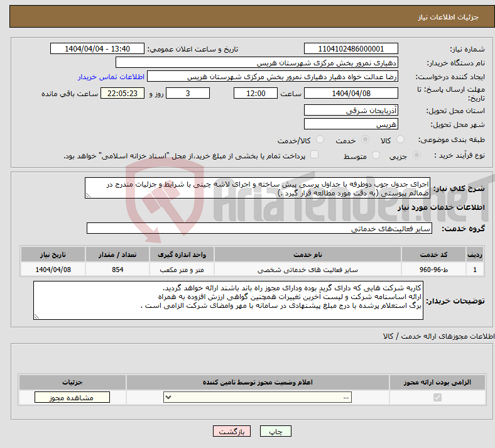Select the جزیی purchase type radio
Viewport: 495px width, 448px height.
click(416, 155)
